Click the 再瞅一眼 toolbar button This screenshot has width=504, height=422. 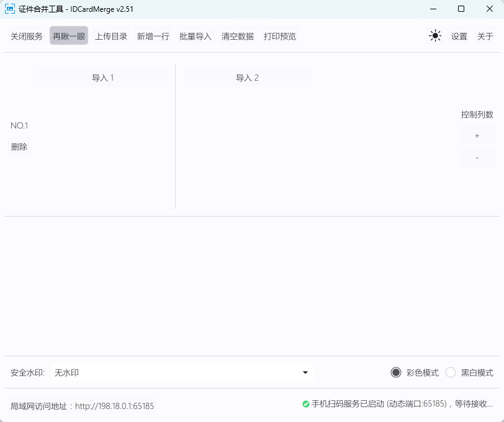tap(69, 35)
